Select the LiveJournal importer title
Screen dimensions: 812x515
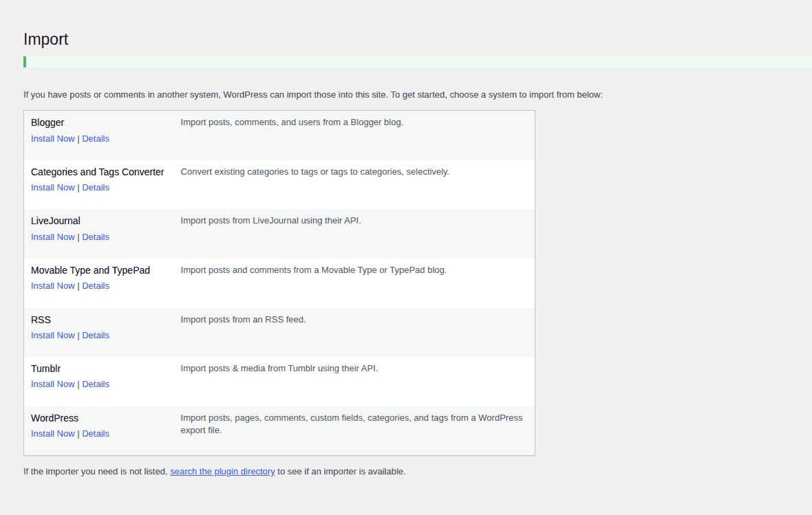(56, 221)
